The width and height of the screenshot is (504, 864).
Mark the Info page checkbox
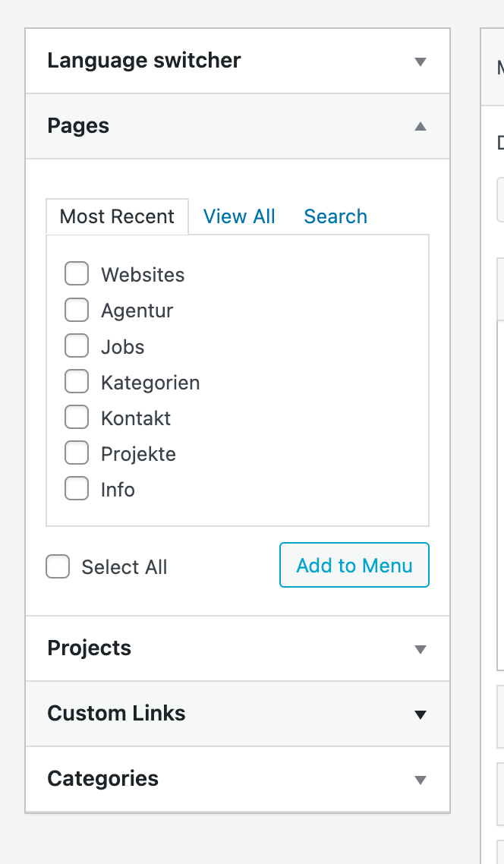click(77, 489)
